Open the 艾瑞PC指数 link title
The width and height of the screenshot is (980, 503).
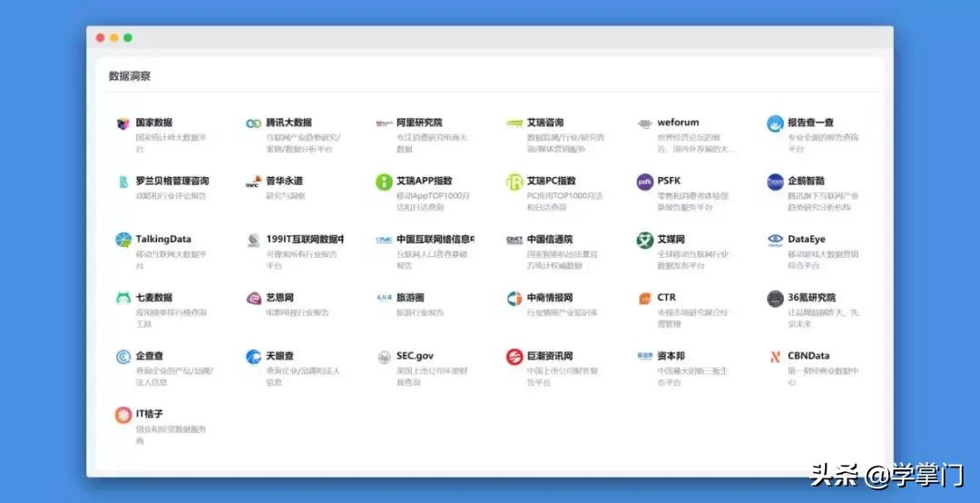[x=552, y=181]
